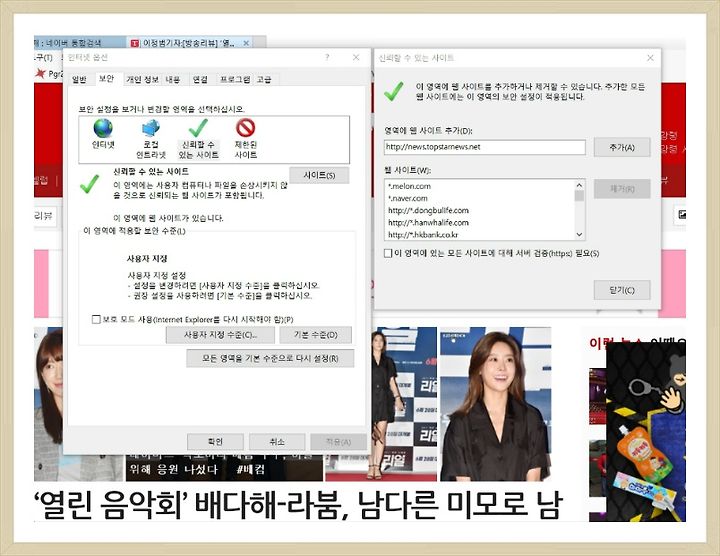
Task: Click the website URL input field
Action: [485, 147]
